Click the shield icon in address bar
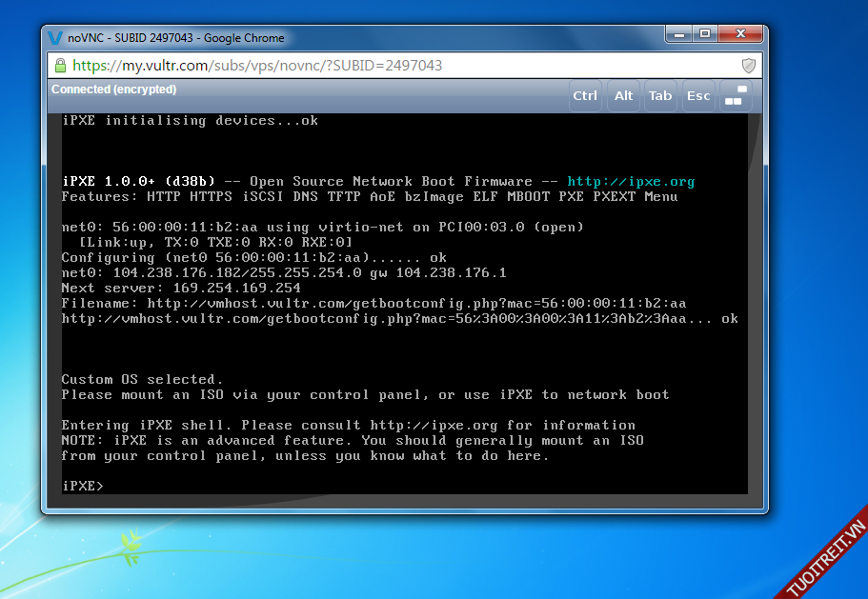Image resolution: width=868 pixels, height=599 pixels. coord(749,66)
